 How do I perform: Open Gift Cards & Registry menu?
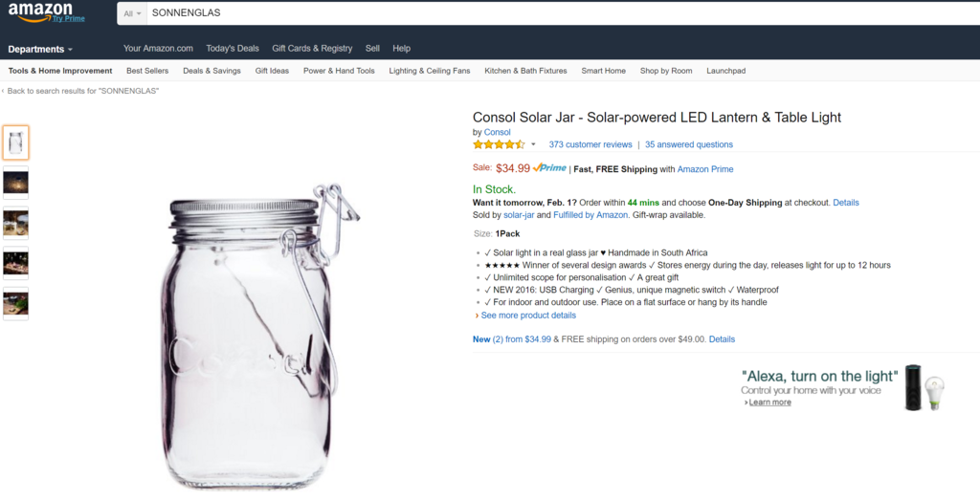(312, 49)
